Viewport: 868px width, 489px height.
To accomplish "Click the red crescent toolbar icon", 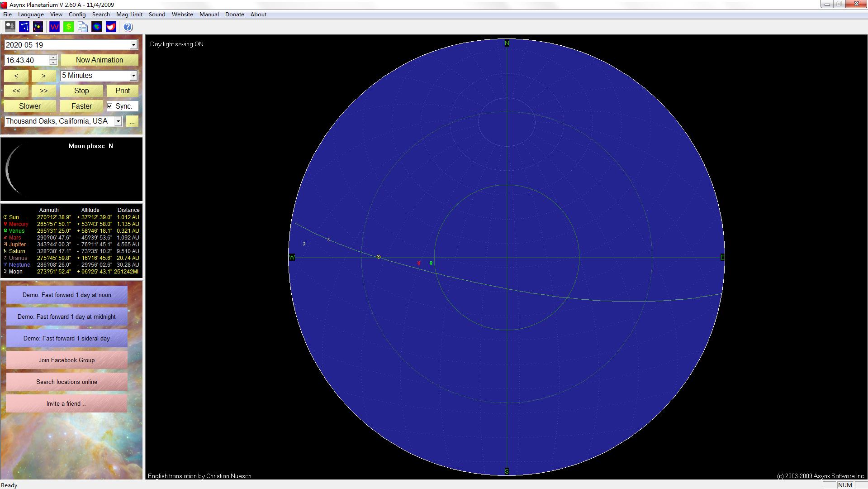I will coord(111,27).
